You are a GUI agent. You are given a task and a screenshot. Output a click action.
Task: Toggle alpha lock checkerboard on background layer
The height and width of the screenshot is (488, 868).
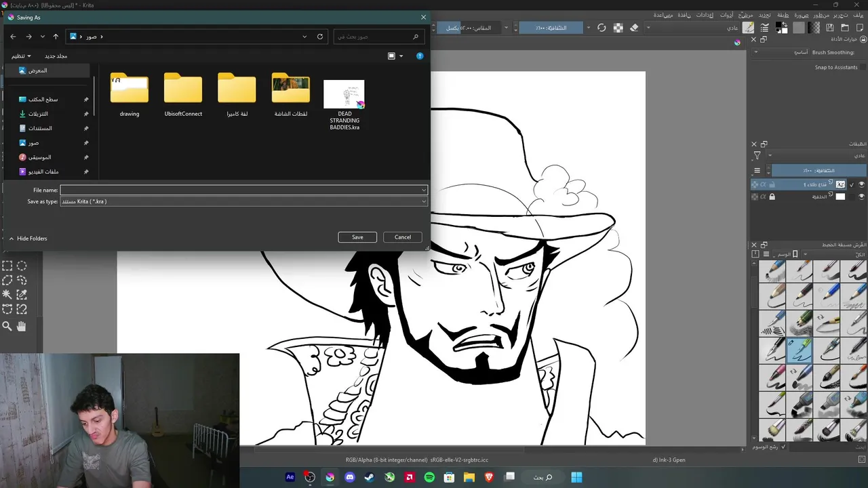[755, 197]
